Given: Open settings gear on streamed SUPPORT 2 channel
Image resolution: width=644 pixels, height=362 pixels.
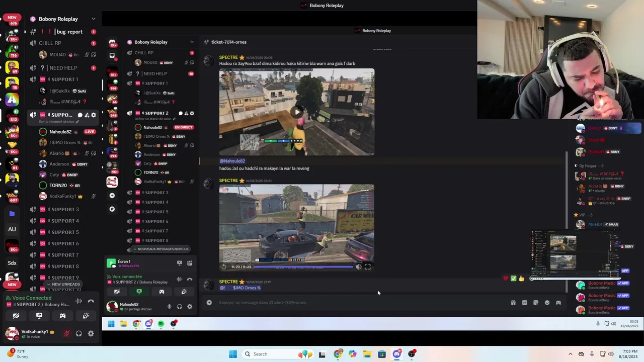Looking at the screenshot, I should pos(192,113).
